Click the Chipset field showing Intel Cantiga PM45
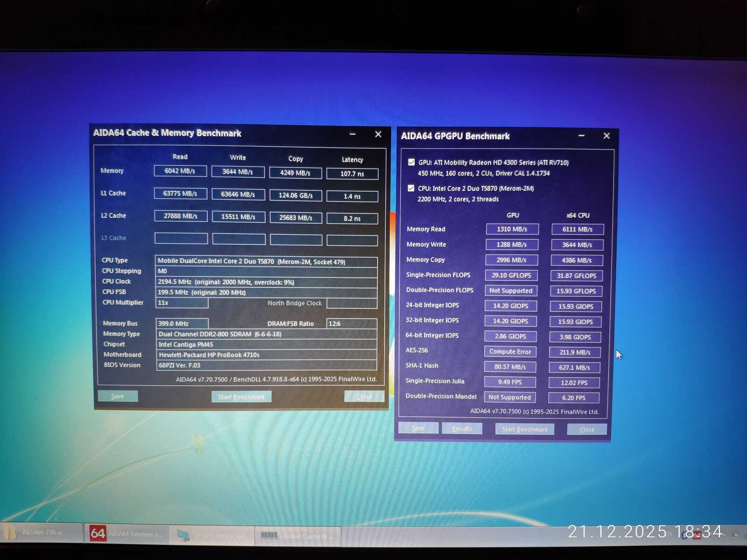 coord(267,344)
